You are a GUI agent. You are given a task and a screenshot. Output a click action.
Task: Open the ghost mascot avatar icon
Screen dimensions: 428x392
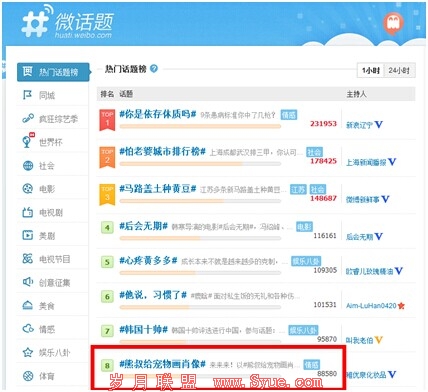tap(394, 23)
